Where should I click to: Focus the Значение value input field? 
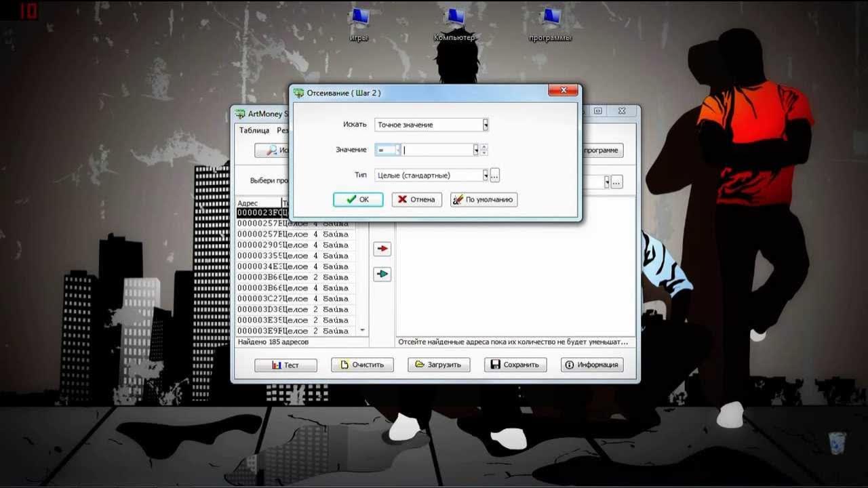point(437,150)
